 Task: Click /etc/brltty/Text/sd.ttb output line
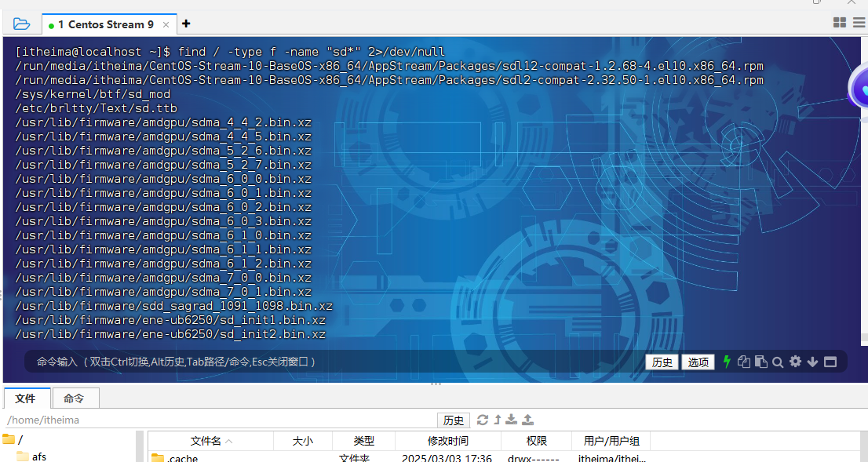(97, 108)
